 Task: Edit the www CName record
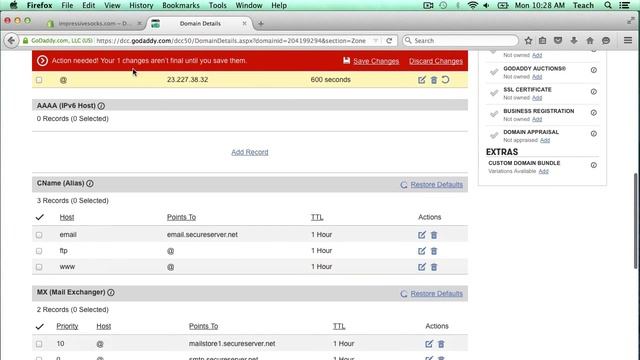422,267
